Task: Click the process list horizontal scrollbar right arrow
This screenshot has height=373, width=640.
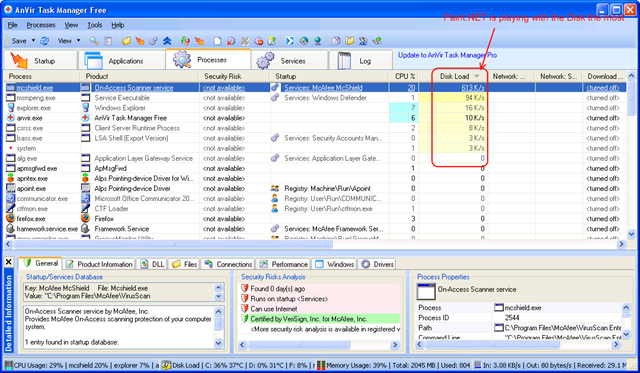Action: pyautogui.click(x=621, y=244)
